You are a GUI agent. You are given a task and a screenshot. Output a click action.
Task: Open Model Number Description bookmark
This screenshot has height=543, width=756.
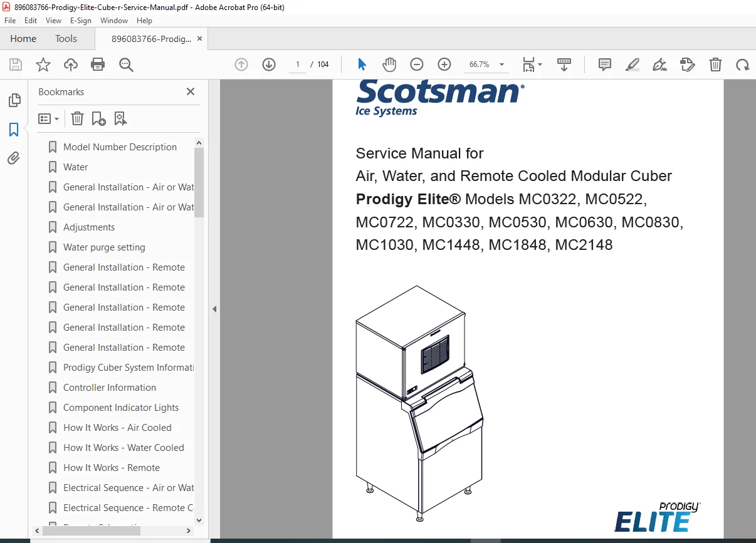[x=120, y=147]
